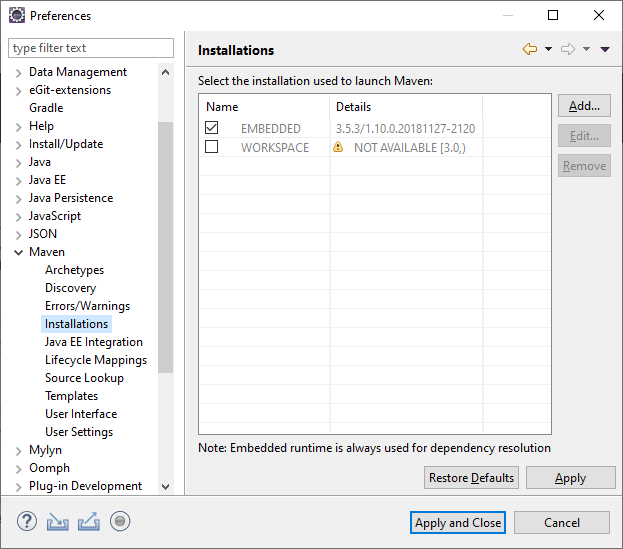Image resolution: width=623 pixels, height=549 pixels.
Task: Open Source Lookup under Maven
Action: tap(84, 378)
